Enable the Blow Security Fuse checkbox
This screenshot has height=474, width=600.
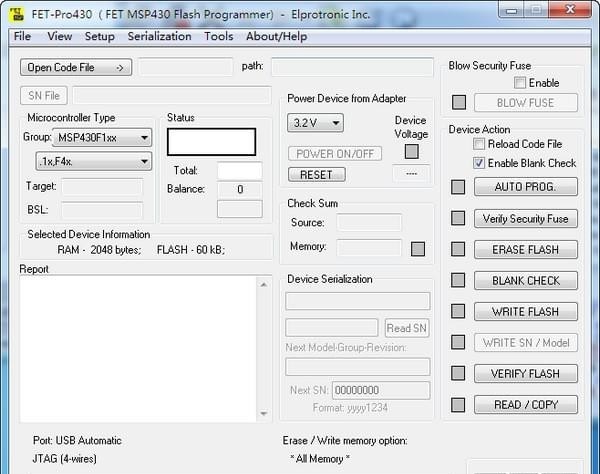click(x=520, y=83)
